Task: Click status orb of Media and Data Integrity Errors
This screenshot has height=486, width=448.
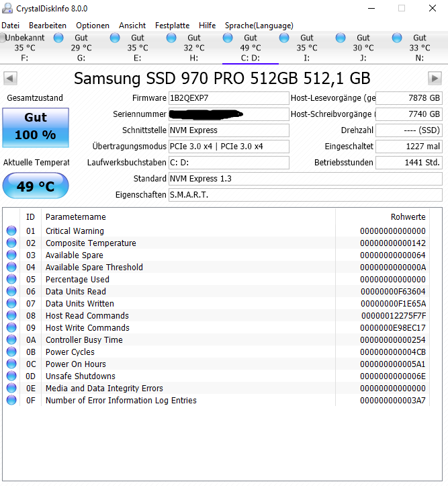Action: pyautogui.click(x=11, y=388)
